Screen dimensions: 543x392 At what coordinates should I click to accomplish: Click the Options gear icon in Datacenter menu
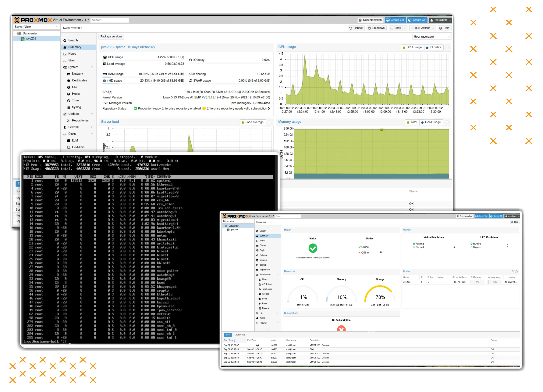point(257,255)
